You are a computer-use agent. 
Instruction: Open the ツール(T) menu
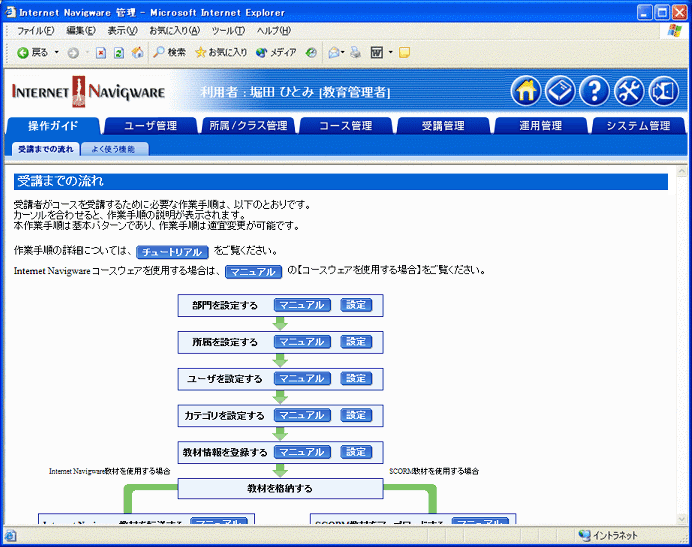228,30
